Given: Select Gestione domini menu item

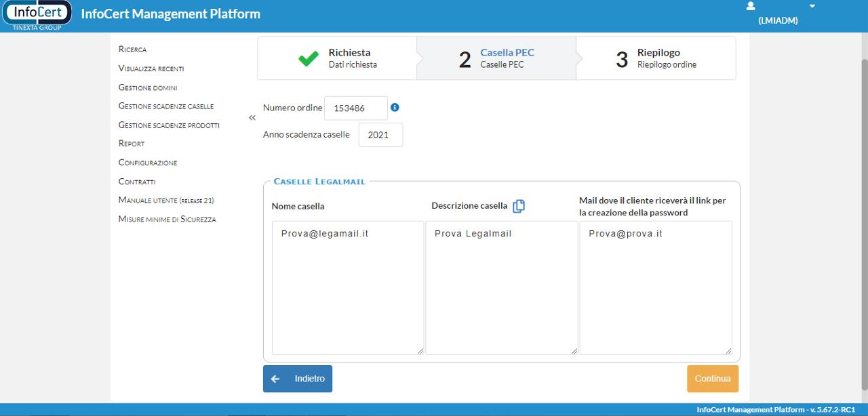Looking at the screenshot, I should click(x=148, y=87).
